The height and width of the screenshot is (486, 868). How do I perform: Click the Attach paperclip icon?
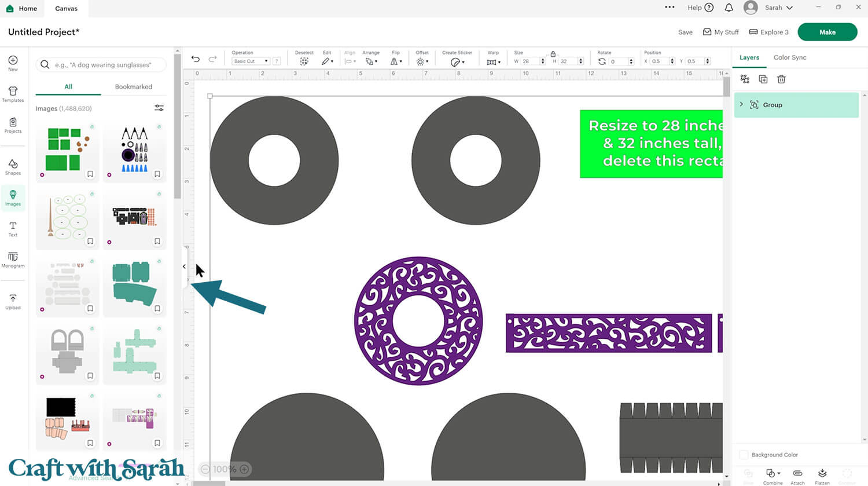coord(797,474)
